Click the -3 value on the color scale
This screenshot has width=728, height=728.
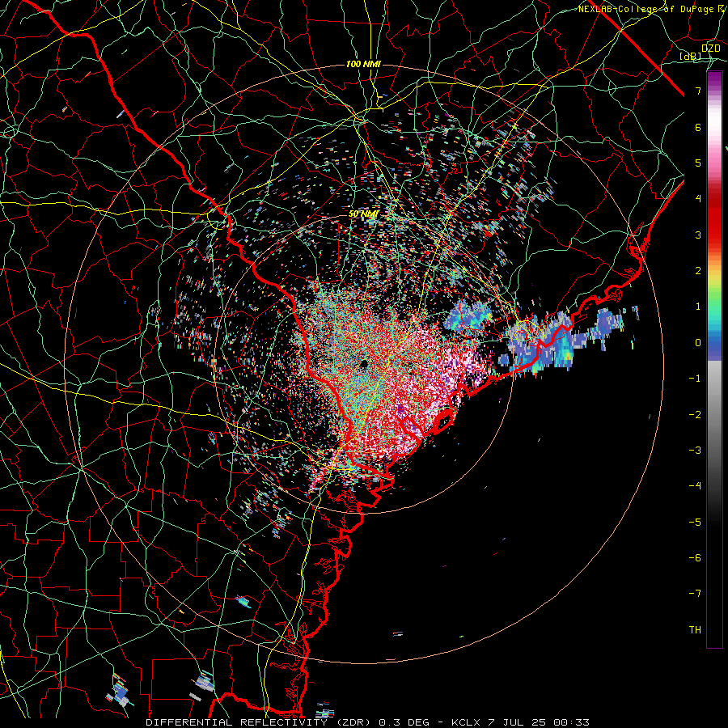click(x=695, y=451)
